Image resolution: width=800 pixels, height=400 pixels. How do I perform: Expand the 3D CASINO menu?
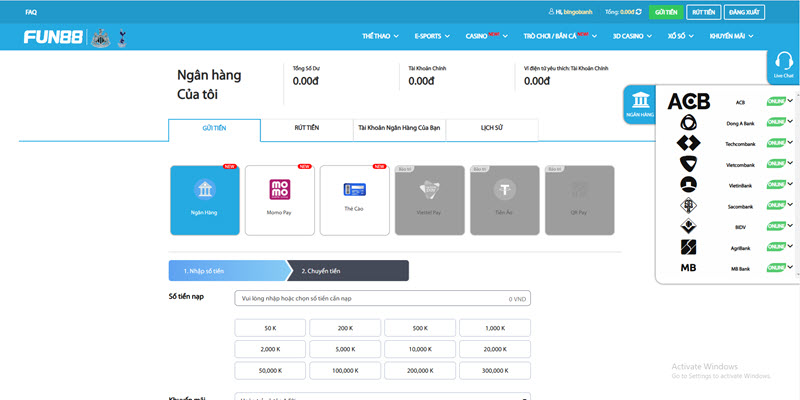(632, 36)
